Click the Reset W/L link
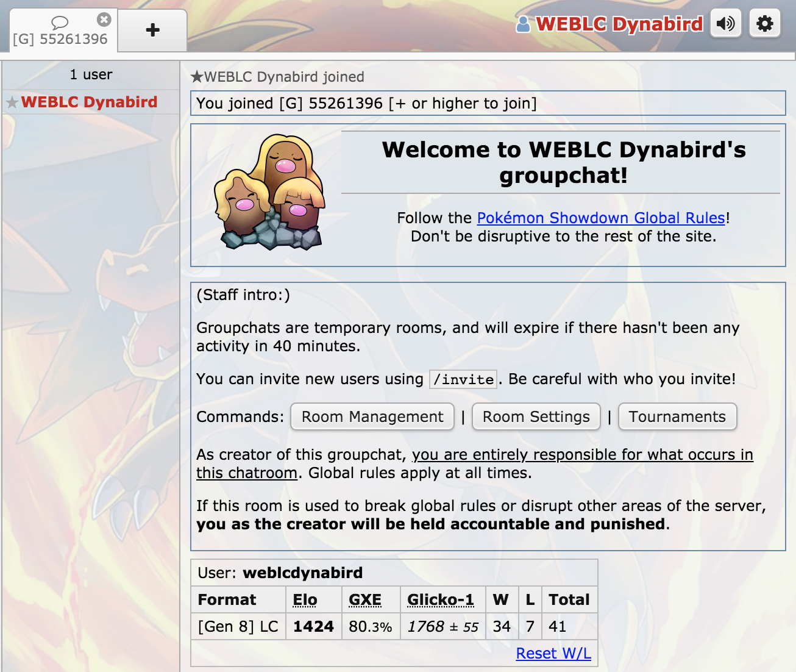This screenshot has width=796, height=672. click(x=553, y=653)
